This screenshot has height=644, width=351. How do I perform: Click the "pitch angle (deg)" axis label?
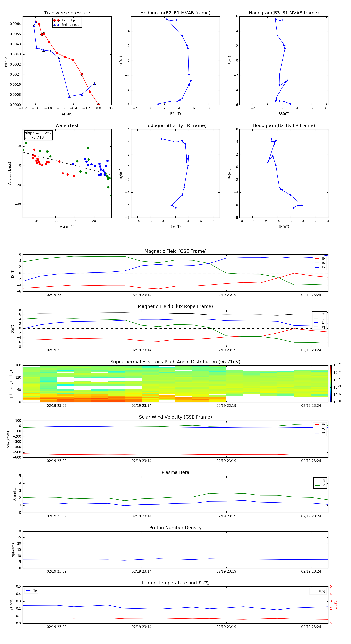tap(11, 384)
